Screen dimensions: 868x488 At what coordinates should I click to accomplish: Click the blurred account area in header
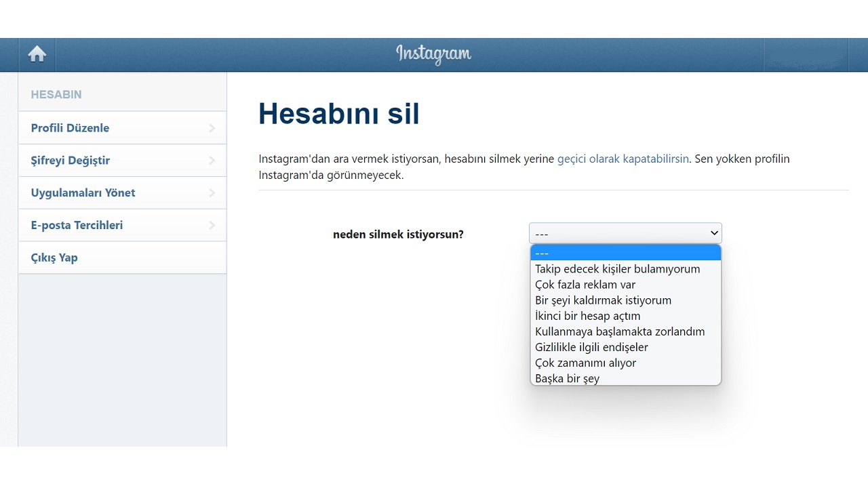pyautogui.click(x=806, y=54)
